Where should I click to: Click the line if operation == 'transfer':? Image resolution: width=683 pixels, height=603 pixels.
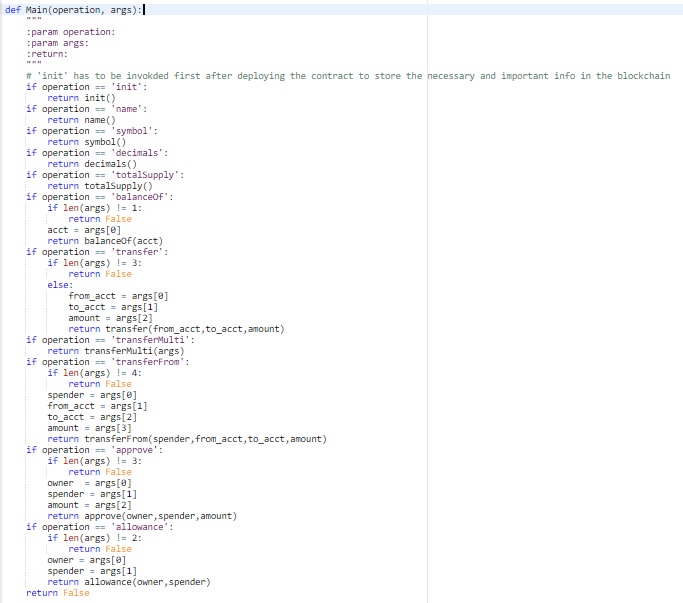(x=97, y=252)
